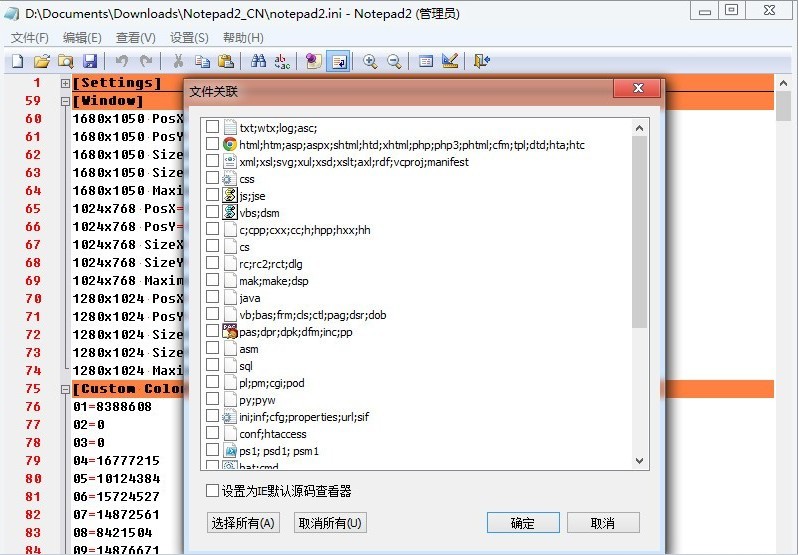Image resolution: width=798 pixels, height=555 pixels.
Task: Click the Save floppy disk icon
Action: [90, 62]
